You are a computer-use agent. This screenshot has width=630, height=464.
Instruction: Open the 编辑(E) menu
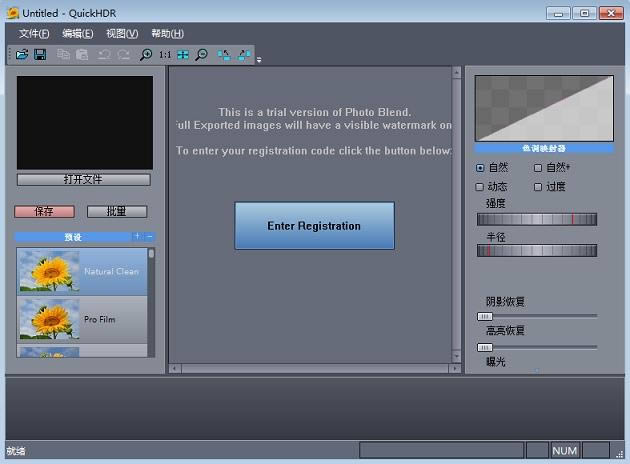[x=78, y=34]
